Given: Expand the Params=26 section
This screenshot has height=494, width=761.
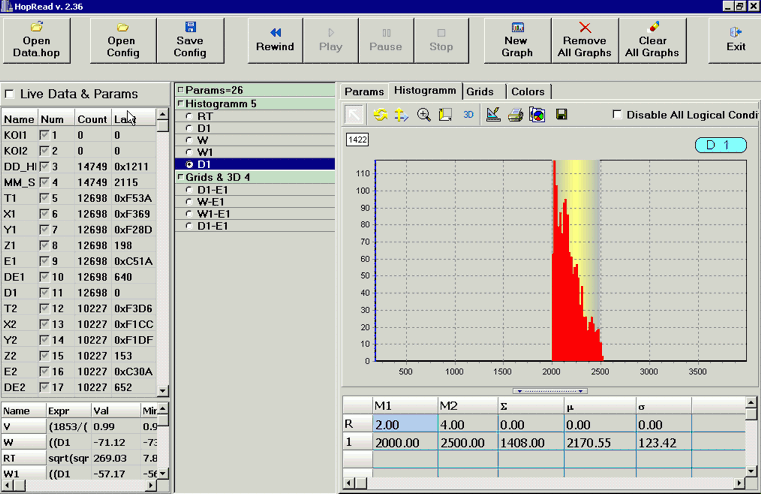Looking at the screenshot, I should (180, 91).
